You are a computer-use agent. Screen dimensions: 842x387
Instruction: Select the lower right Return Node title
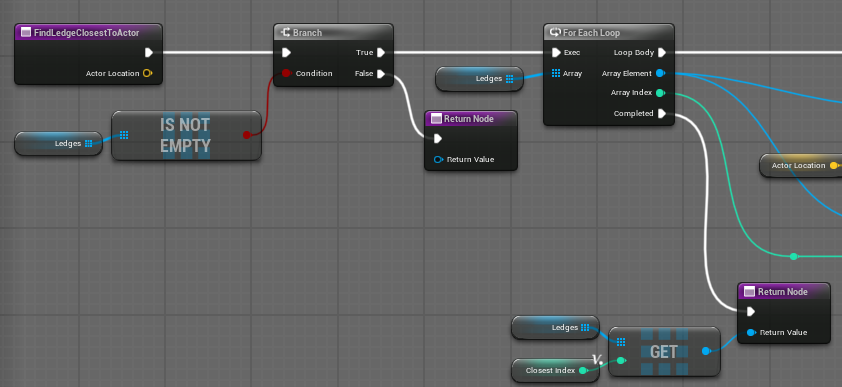coord(782,291)
